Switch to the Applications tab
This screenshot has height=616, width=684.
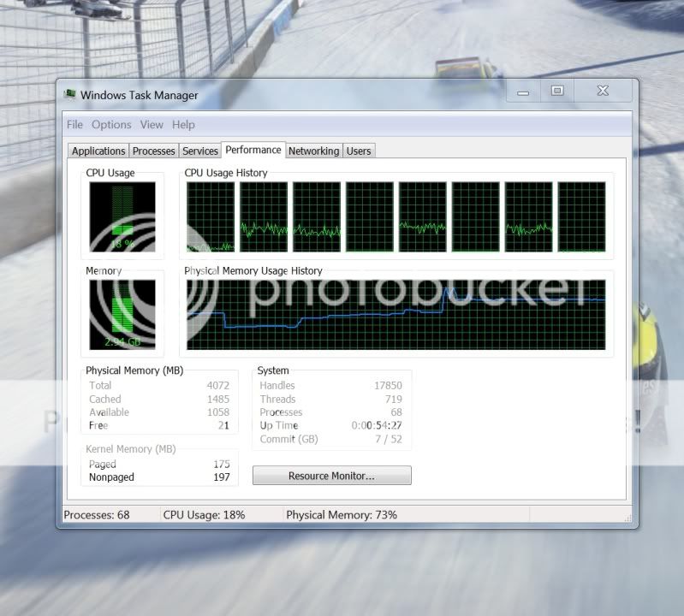point(98,151)
